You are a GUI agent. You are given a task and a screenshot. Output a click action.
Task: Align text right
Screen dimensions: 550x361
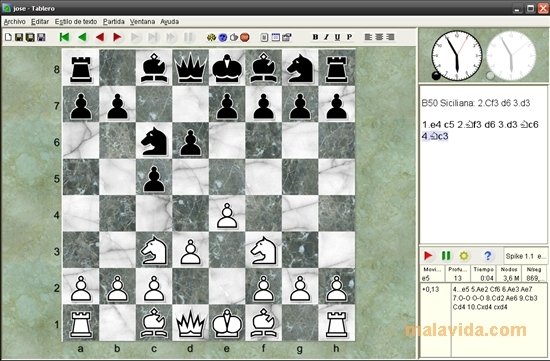coord(390,37)
